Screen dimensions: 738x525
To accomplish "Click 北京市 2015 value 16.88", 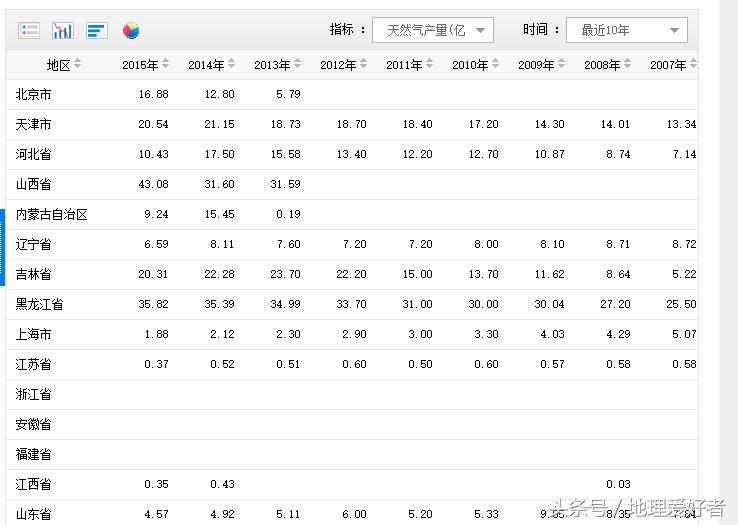I will pos(153,94).
